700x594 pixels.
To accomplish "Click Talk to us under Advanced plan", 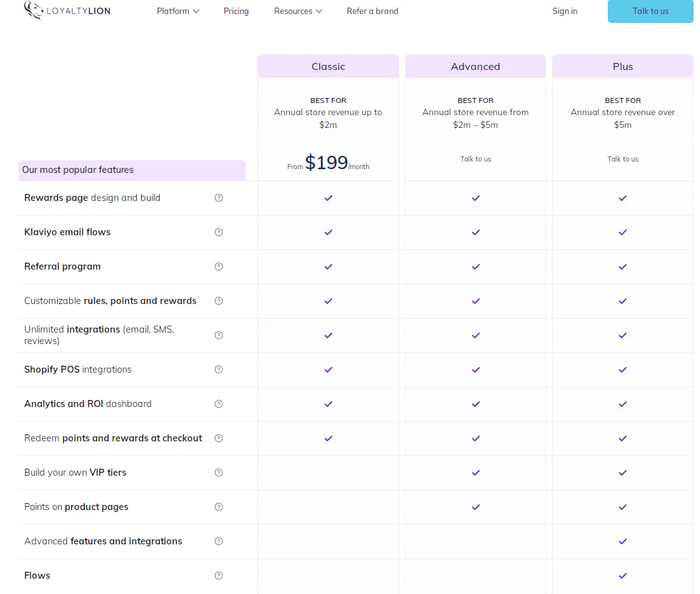I will click(476, 159).
